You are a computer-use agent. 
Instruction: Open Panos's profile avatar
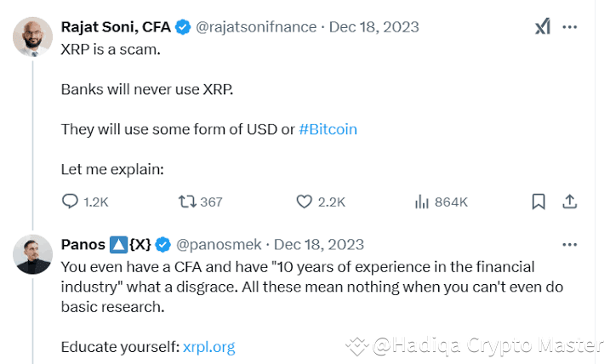point(33,254)
